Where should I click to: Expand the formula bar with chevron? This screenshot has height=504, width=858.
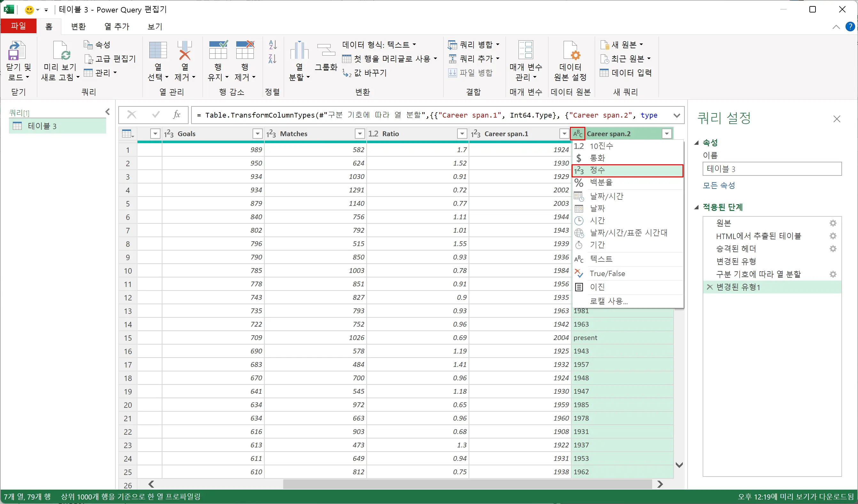pos(676,115)
